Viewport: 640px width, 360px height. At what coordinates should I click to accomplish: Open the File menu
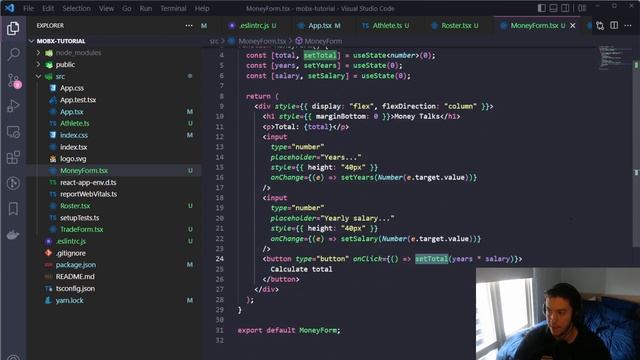[x=29, y=8]
